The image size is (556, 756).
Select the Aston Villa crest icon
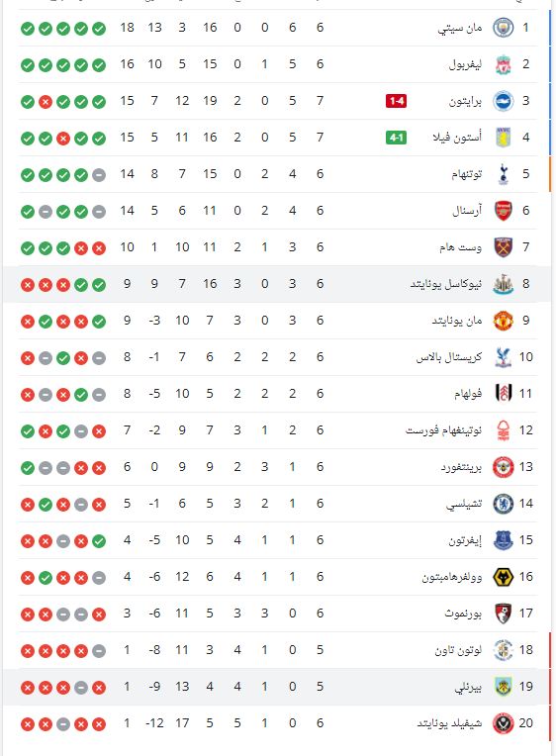[503, 138]
